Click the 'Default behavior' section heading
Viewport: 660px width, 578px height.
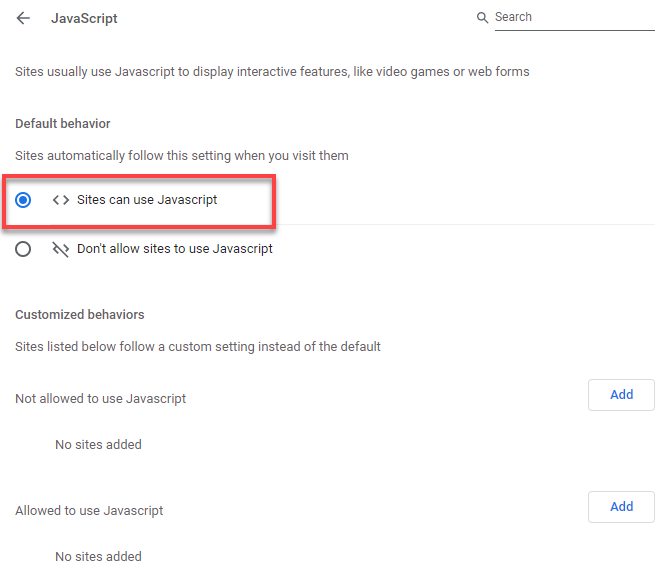[x=63, y=124]
